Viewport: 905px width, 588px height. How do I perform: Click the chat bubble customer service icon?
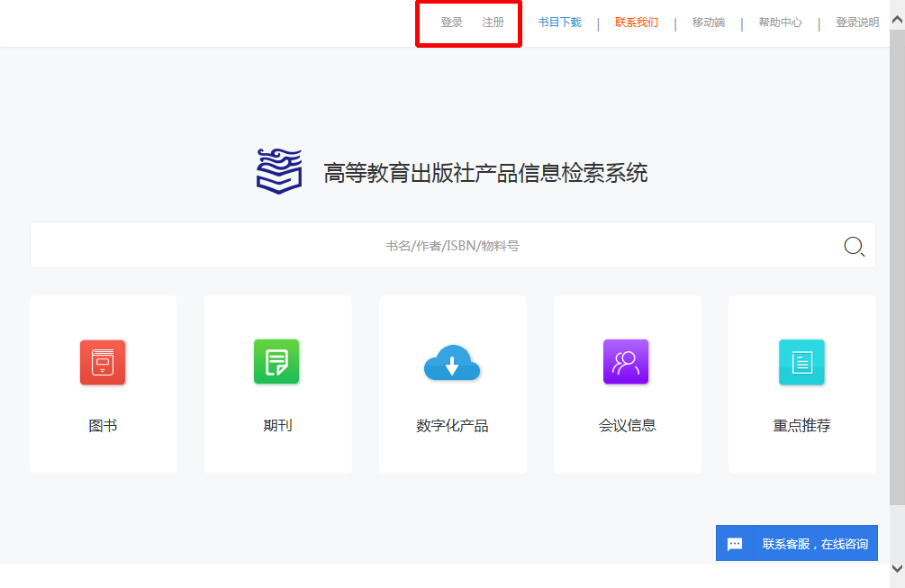coord(735,544)
